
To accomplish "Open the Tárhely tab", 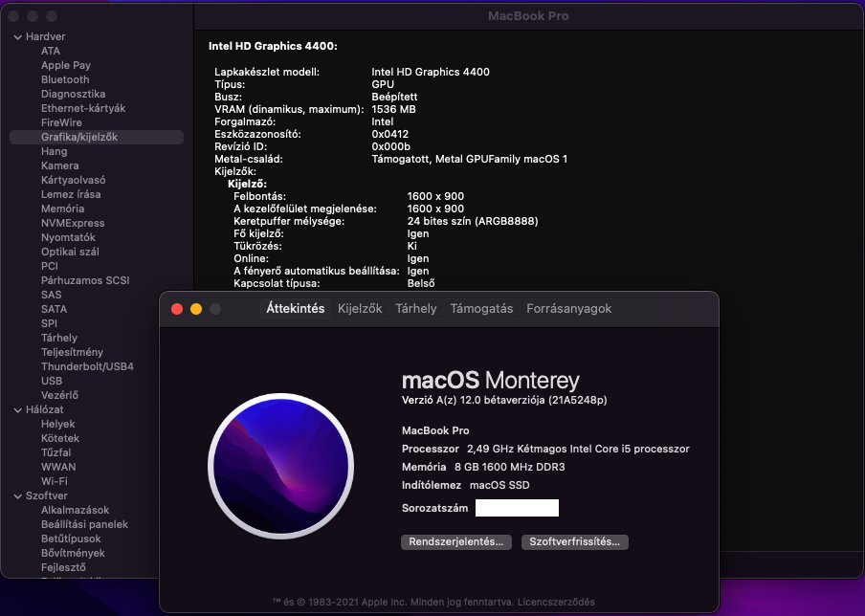I will (416, 309).
